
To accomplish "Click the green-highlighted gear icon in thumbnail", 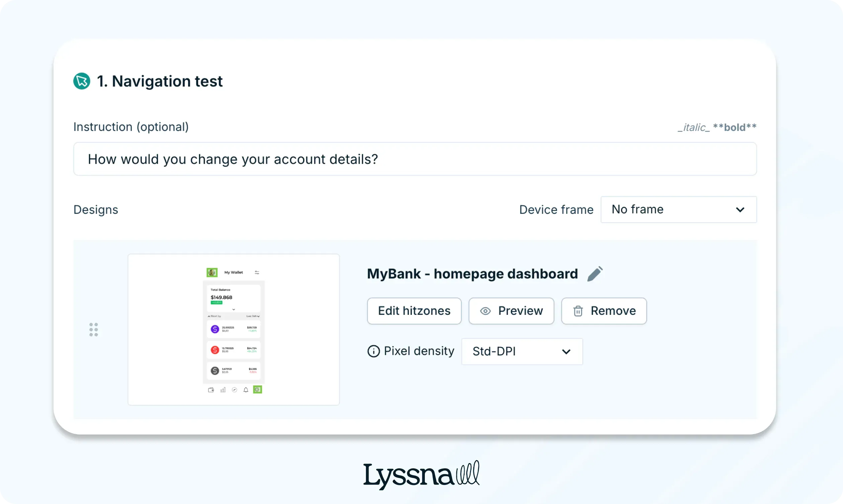I will click(258, 390).
